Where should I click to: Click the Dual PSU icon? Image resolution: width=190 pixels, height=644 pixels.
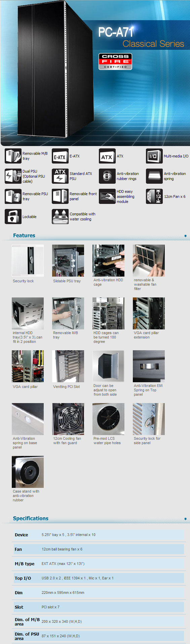[x=13, y=176]
